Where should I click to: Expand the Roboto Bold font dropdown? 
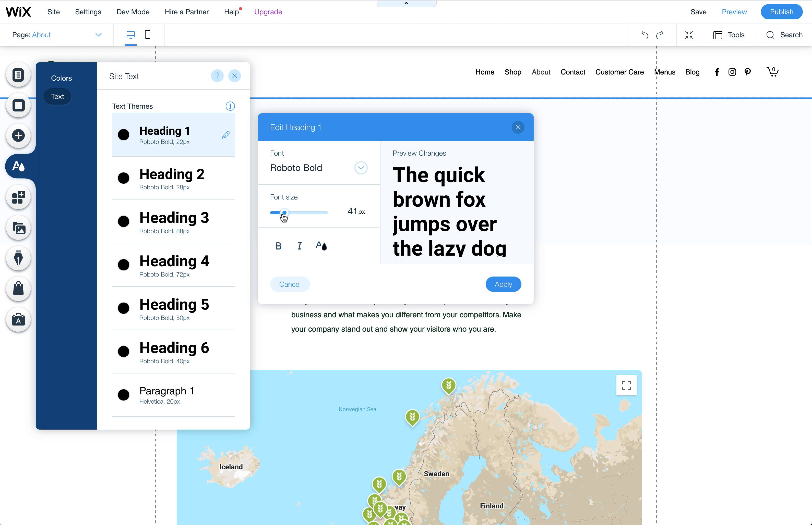(x=361, y=168)
